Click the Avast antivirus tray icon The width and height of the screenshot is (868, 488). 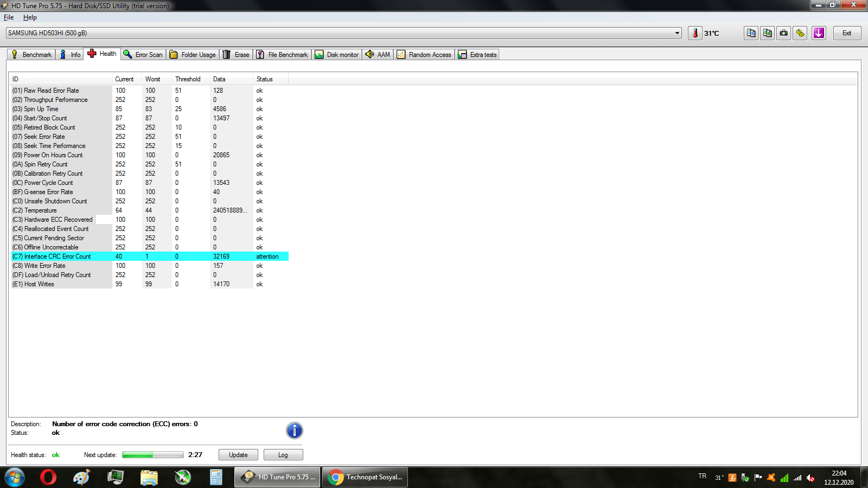771,478
